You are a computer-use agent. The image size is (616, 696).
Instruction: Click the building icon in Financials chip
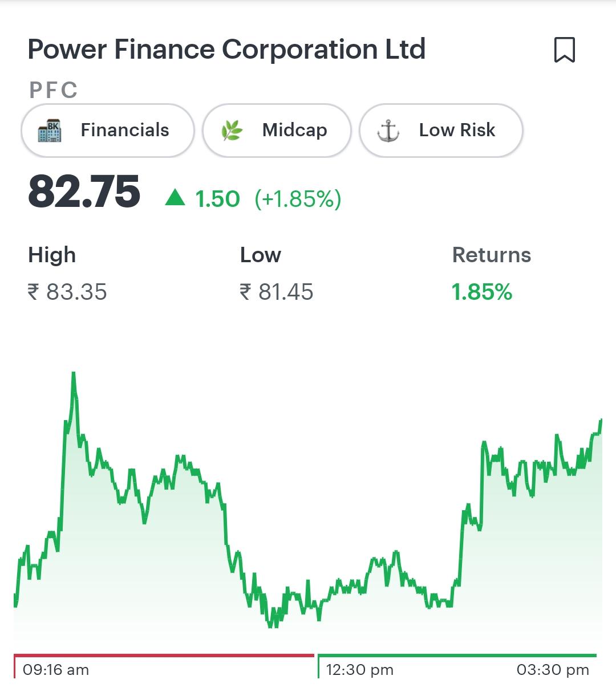coord(50,131)
